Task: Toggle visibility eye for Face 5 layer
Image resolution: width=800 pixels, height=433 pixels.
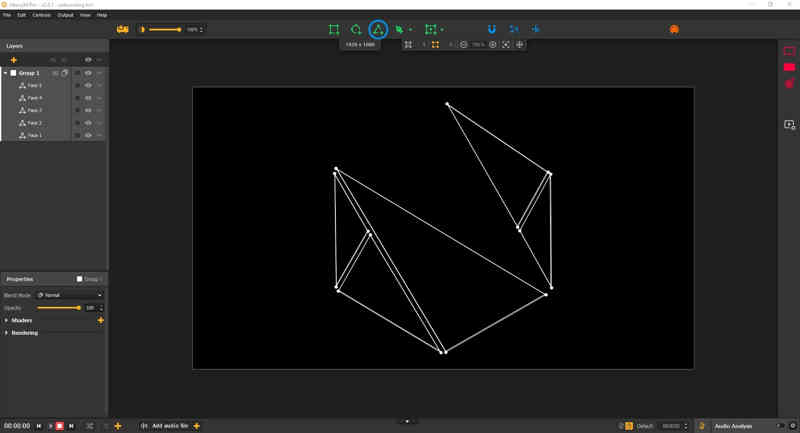Action: [x=88, y=85]
